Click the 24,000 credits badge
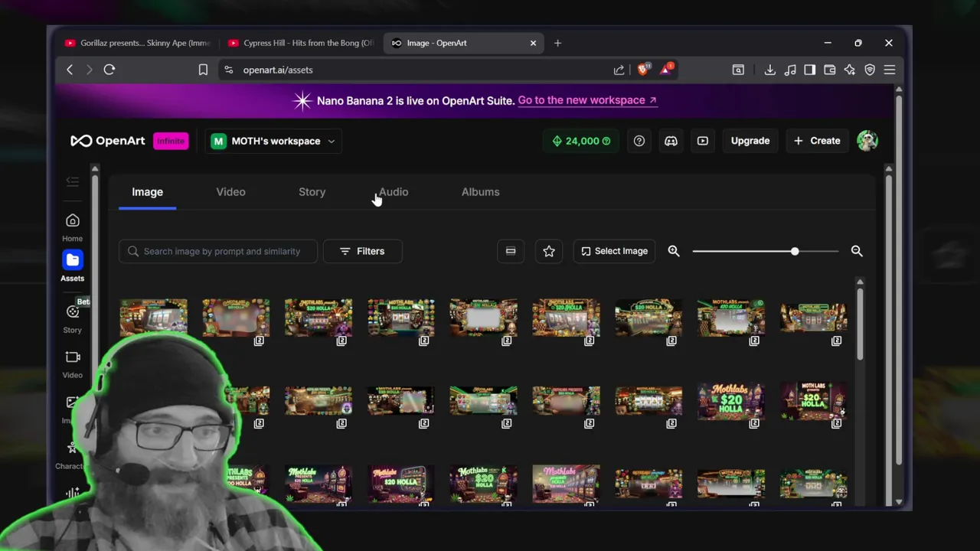This screenshot has width=980, height=551. pyautogui.click(x=582, y=141)
